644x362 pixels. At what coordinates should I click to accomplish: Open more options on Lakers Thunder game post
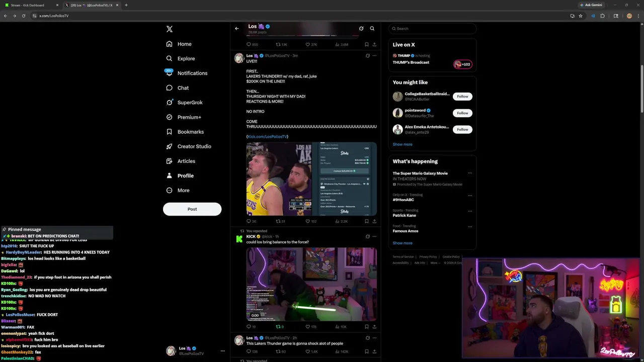click(374, 338)
